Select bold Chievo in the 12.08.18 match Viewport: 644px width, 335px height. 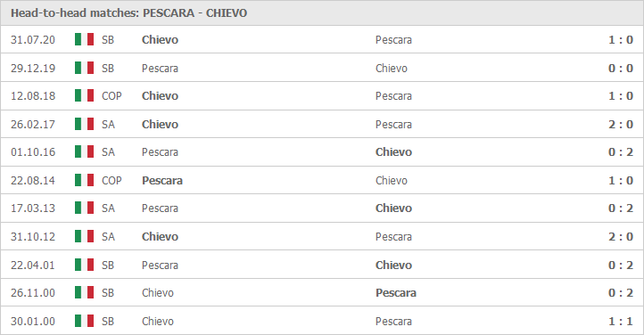coord(160,96)
